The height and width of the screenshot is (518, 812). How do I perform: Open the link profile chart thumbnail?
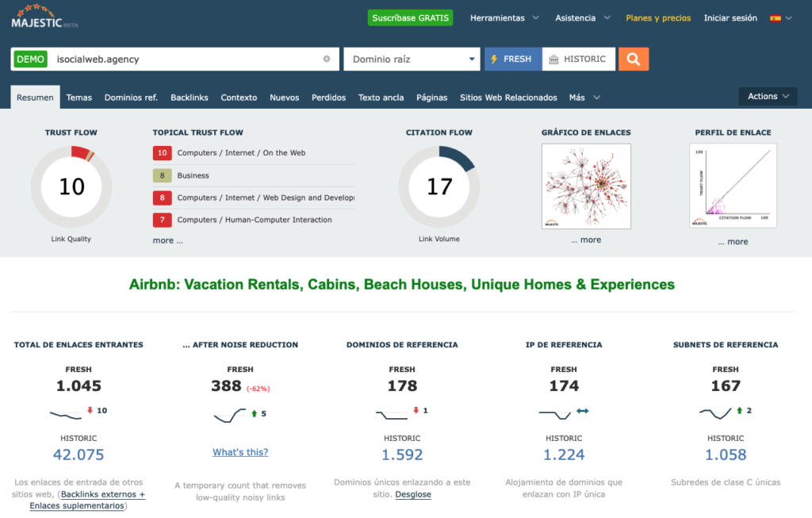(733, 186)
